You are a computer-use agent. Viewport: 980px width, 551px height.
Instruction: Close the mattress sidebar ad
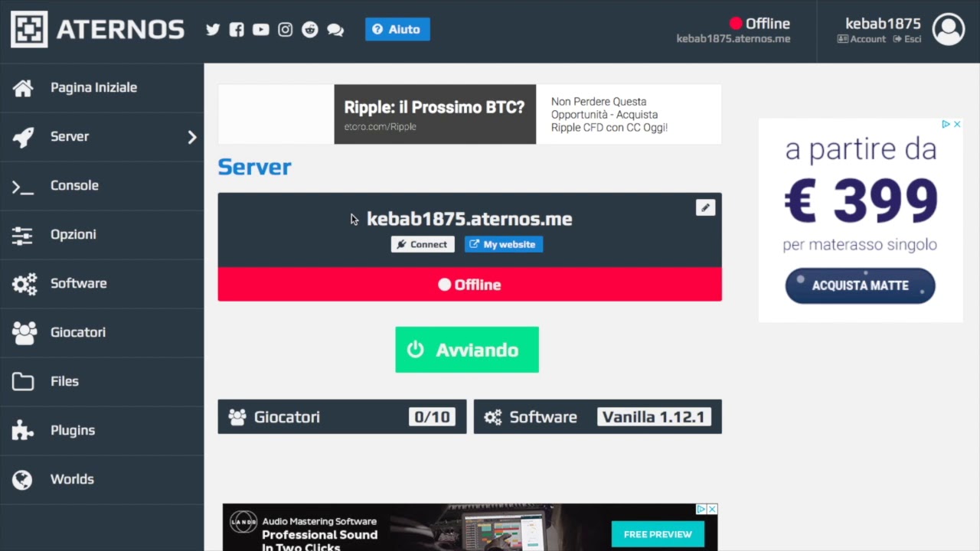pos(957,124)
